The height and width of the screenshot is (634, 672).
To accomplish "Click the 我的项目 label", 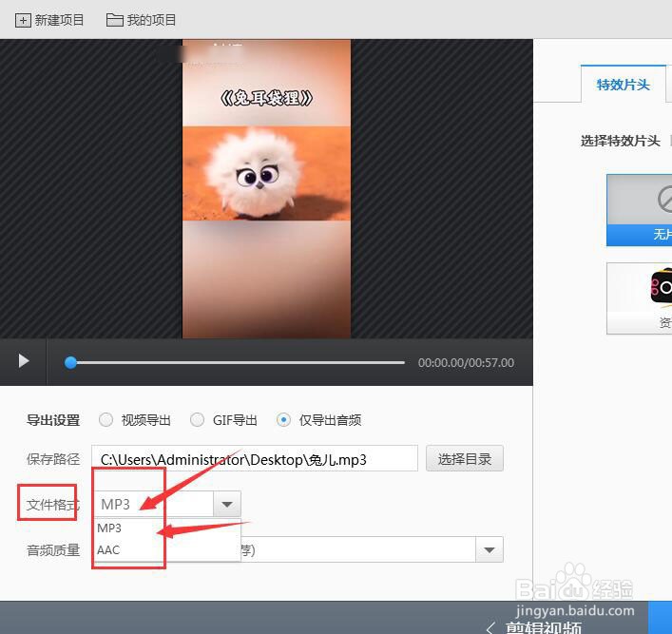I will pyautogui.click(x=151, y=20).
